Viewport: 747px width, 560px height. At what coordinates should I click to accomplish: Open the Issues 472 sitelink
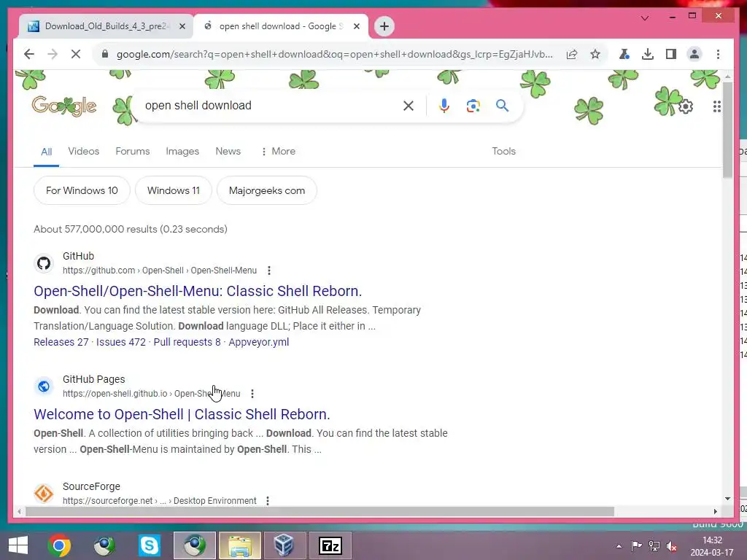coord(121,342)
